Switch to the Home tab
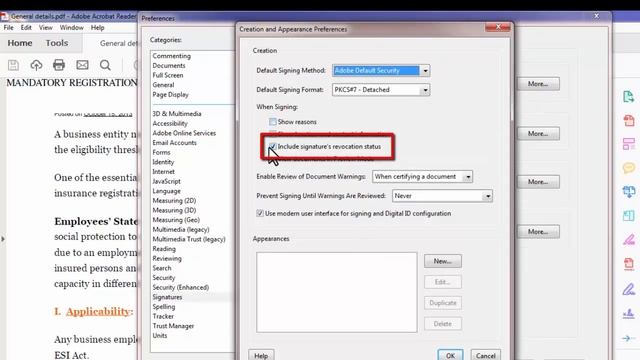640x360 pixels. pos(20,43)
